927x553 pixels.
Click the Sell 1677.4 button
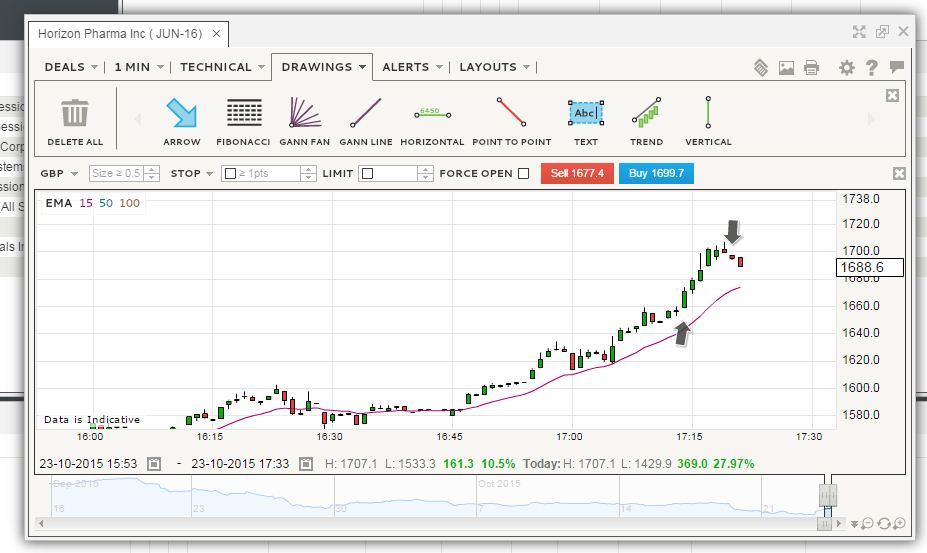coord(577,173)
